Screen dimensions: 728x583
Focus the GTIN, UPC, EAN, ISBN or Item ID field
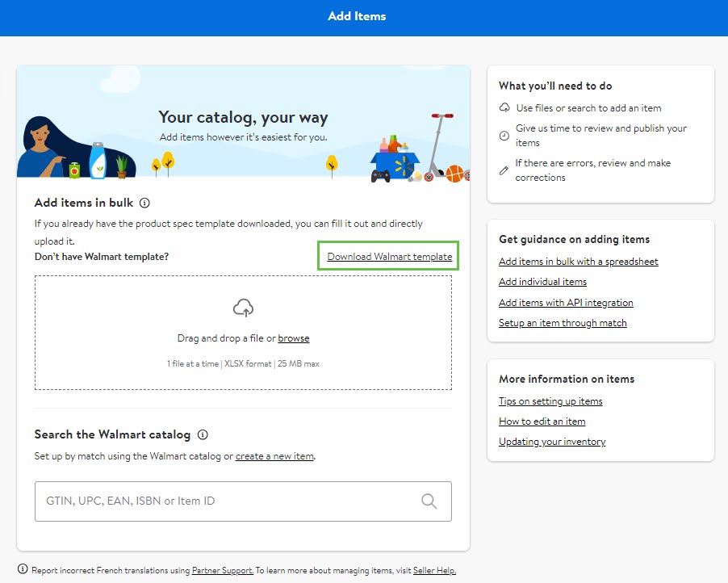[x=243, y=501]
